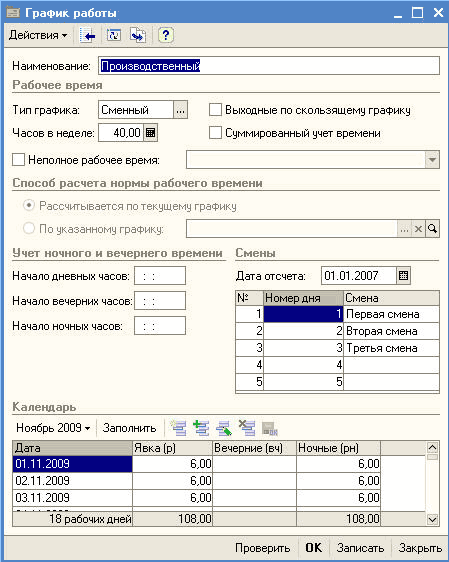Open help with the question mark icon
The height and width of the screenshot is (562, 449).
pos(165,35)
